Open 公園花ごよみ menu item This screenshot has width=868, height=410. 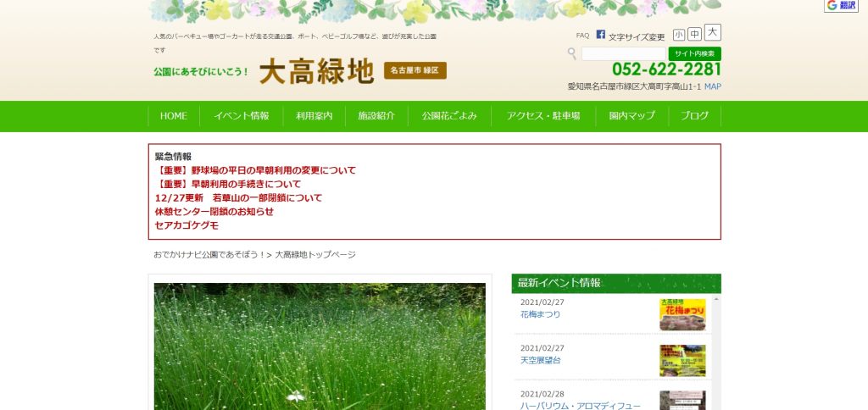coord(449,116)
